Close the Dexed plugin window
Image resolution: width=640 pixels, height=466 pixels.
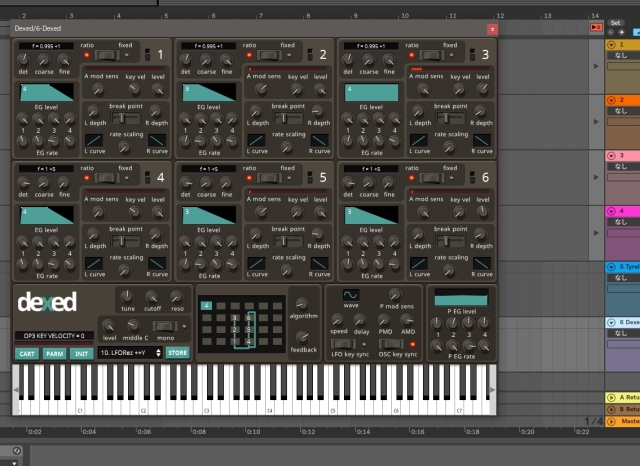pos(491,30)
